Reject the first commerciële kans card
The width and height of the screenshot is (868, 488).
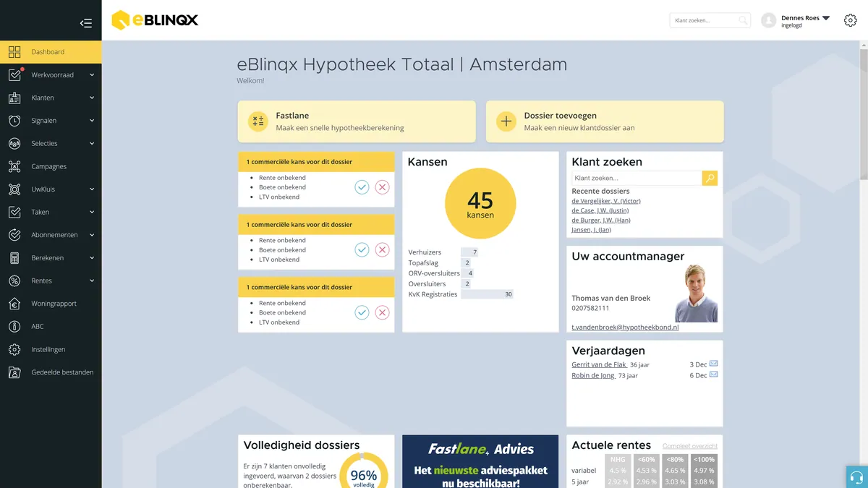pyautogui.click(x=382, y=187)
